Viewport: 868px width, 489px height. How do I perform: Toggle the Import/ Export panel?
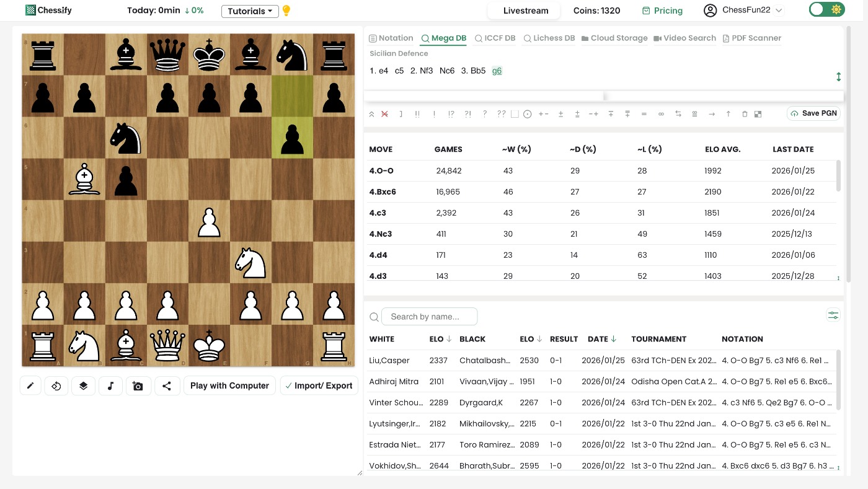tap(319, 385)
